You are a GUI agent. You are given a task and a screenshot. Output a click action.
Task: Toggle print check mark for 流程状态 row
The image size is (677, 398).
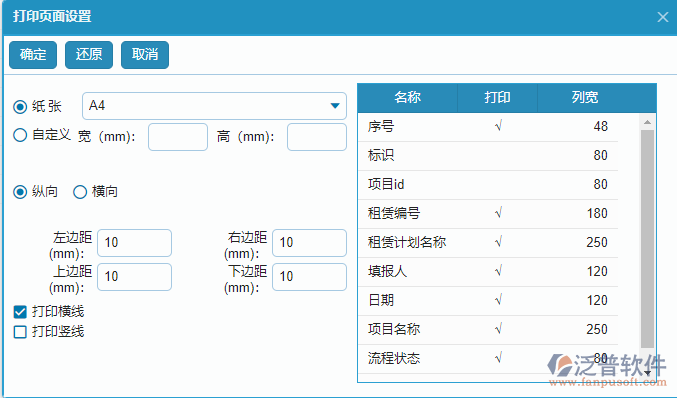[498, 358]
